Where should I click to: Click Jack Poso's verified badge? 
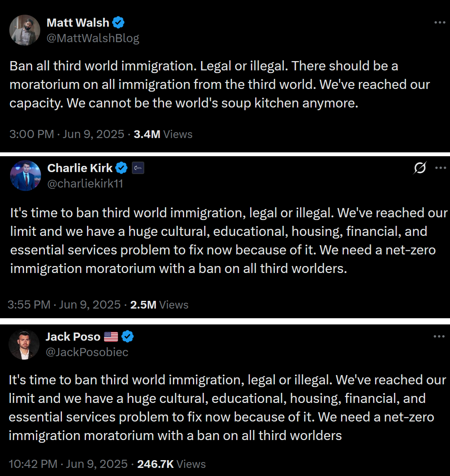point(128,337)
